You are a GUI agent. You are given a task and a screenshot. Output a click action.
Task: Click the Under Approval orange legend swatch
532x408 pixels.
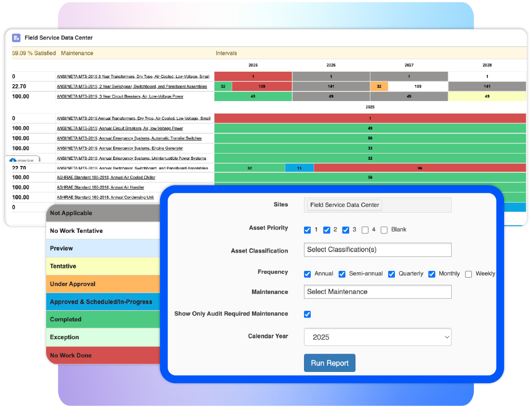[x=103, y=284]
